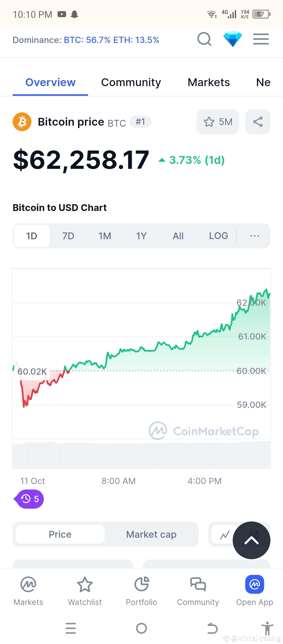Open the line chart style selector
Viewport: 283px width, 644px height.
[225, 534]
